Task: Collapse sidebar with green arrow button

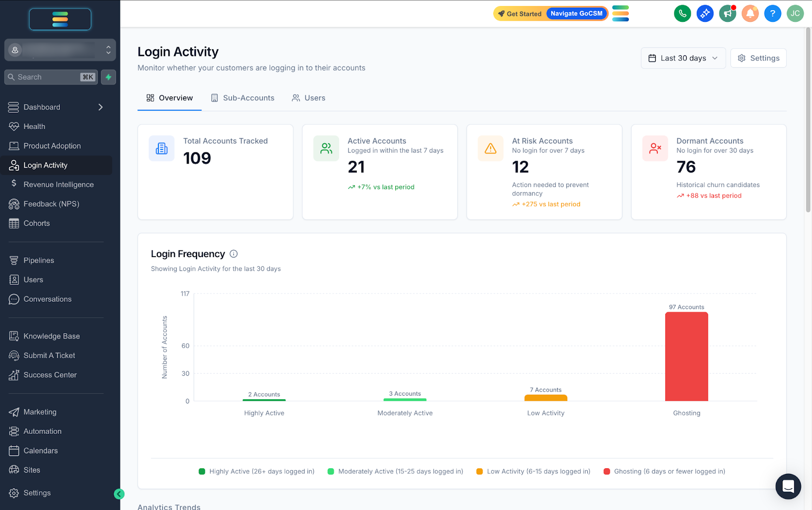Action: click(x=119, y=494)
